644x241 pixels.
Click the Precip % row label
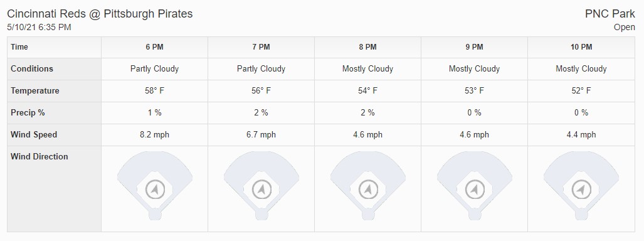(x=28, y=113)
